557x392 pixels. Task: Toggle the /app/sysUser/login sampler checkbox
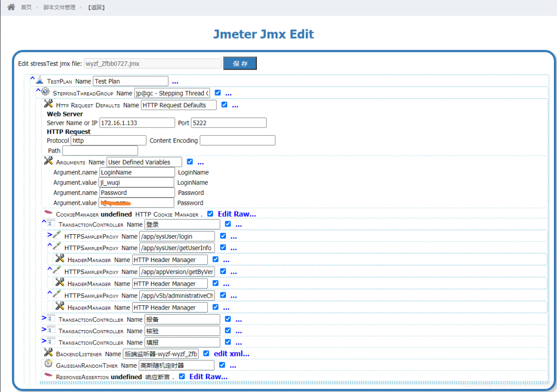[223, 236]
